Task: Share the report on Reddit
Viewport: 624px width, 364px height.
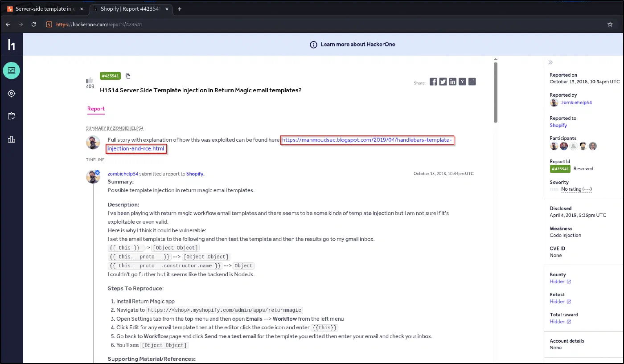Action: pyautogui.click(x=472, y=82)
